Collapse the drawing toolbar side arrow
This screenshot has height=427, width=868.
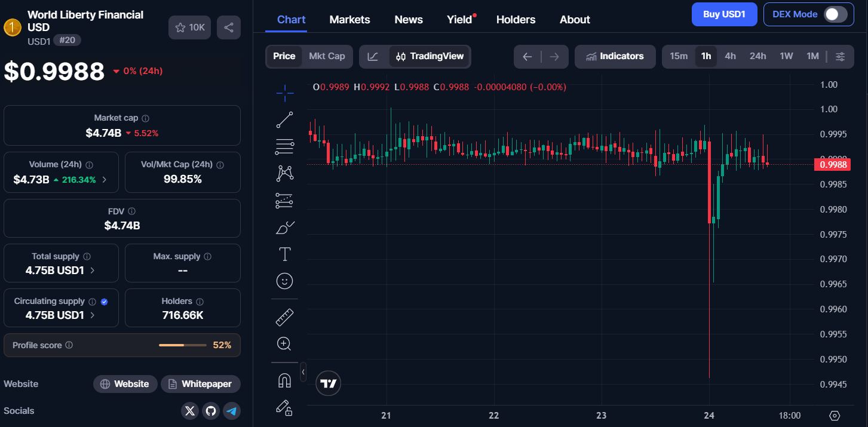coord(303,371)
